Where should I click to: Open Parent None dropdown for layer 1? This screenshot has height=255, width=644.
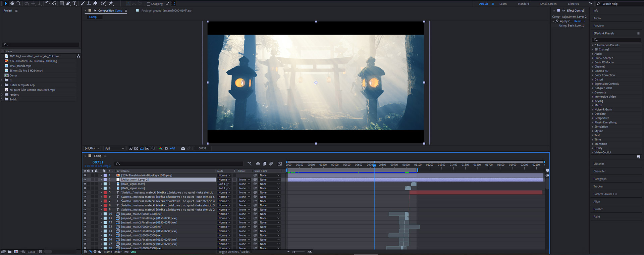269,175
